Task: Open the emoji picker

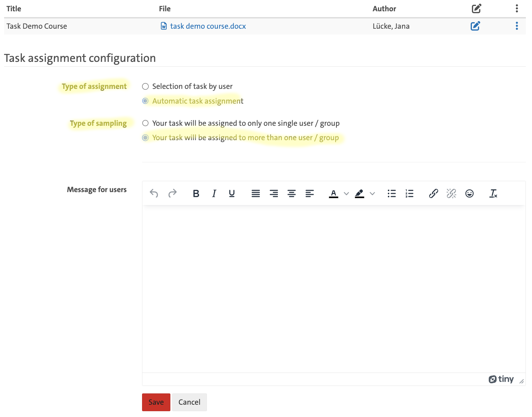Action: 470,193
